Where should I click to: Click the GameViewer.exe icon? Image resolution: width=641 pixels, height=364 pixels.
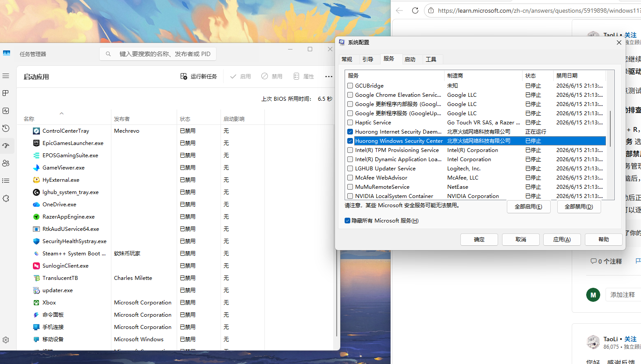[x=36, y=168]
